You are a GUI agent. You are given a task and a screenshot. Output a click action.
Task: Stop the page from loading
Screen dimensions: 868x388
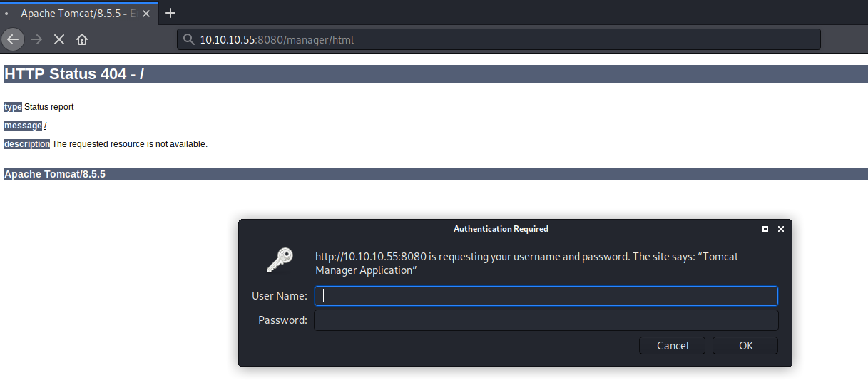click(59, 39)
